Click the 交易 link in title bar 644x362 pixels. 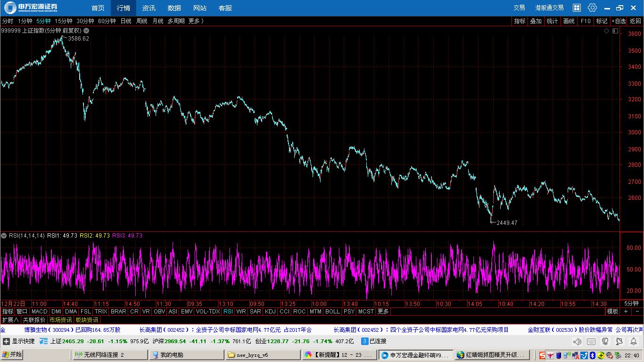coord(519,8)
